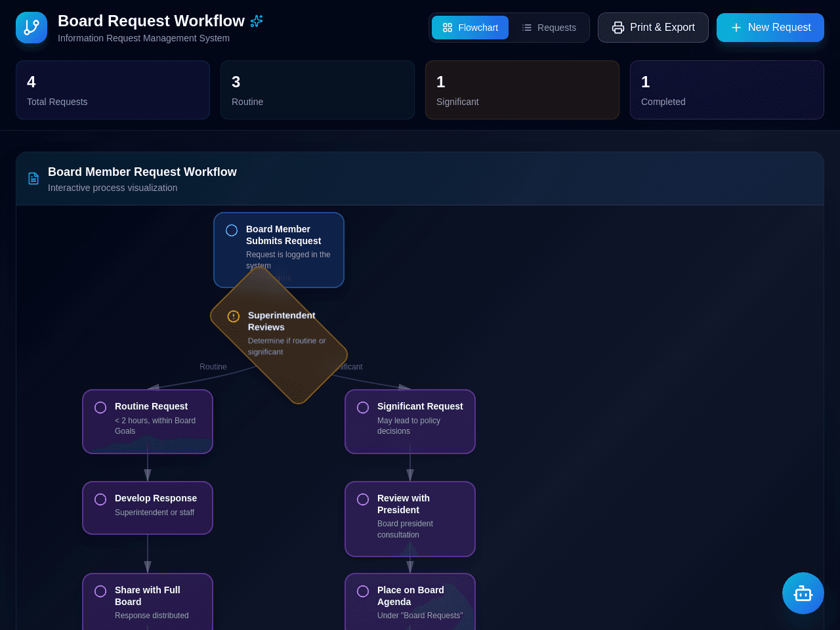840x630 pixels.
Task: Select the Share with Full Board node
Action: [148, 602]
